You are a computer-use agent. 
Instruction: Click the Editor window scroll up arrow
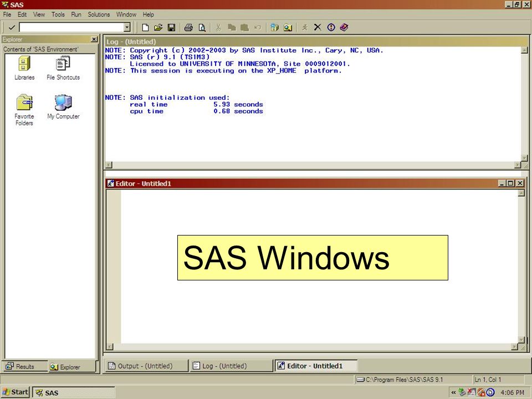click(x=521, y=193)
